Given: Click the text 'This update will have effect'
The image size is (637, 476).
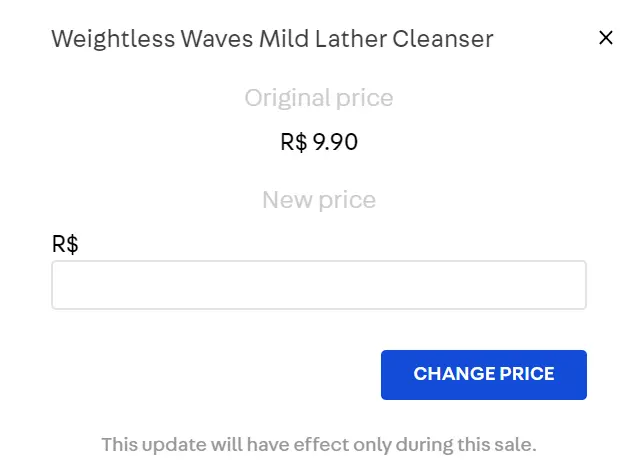Looking at the screenshot, I should click(x=228, y=443).
